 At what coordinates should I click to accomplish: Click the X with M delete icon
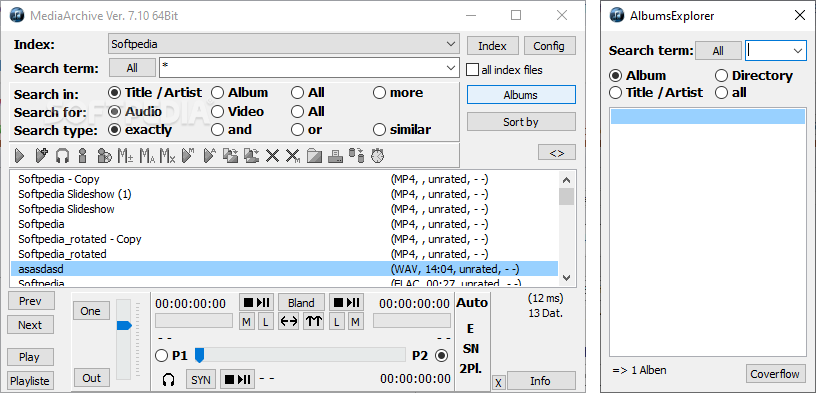(x=293, y=156)
